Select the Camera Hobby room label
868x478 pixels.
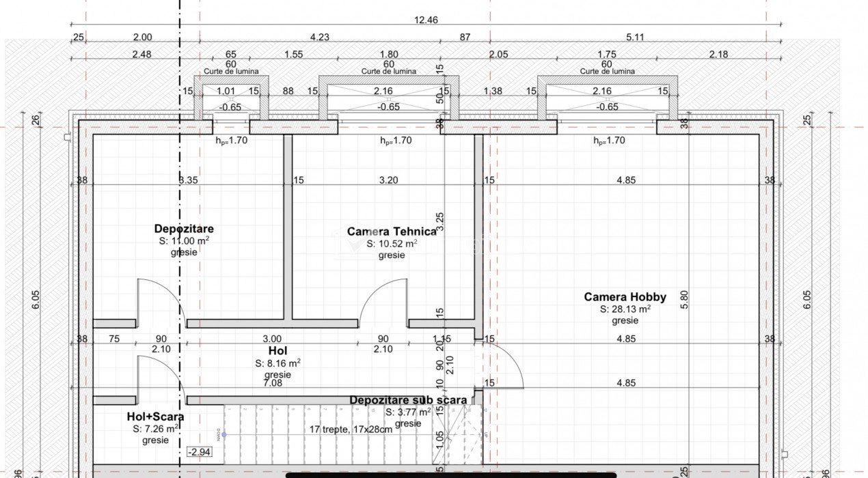(625, 297)
